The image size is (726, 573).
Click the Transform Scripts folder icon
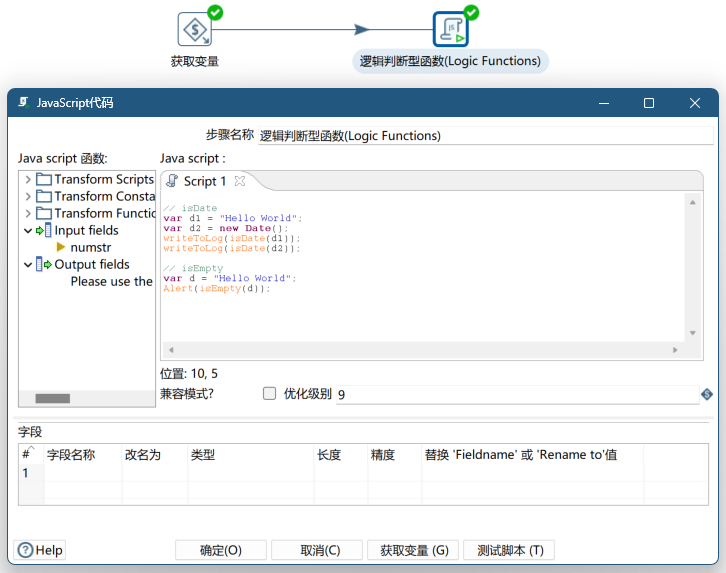[x=44, y=179]
